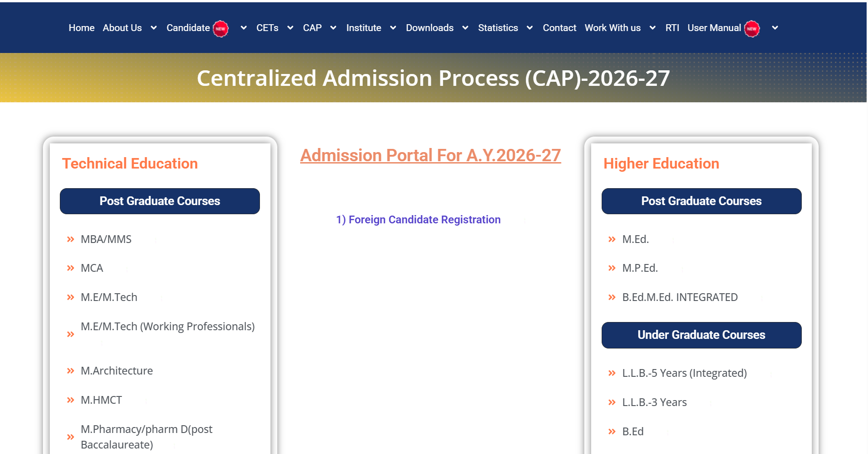Open the About Us menu

click(x=122, y=28)
